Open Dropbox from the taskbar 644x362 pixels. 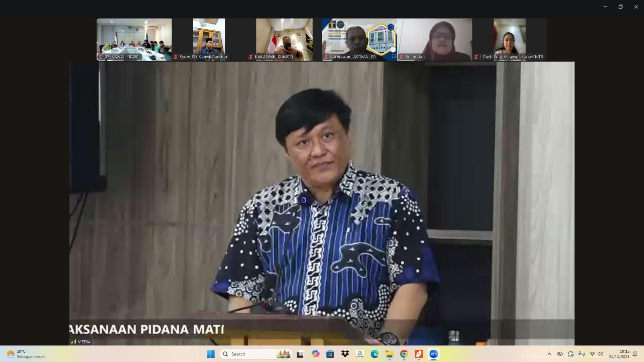pyautogui.click(x=345, y=354)
